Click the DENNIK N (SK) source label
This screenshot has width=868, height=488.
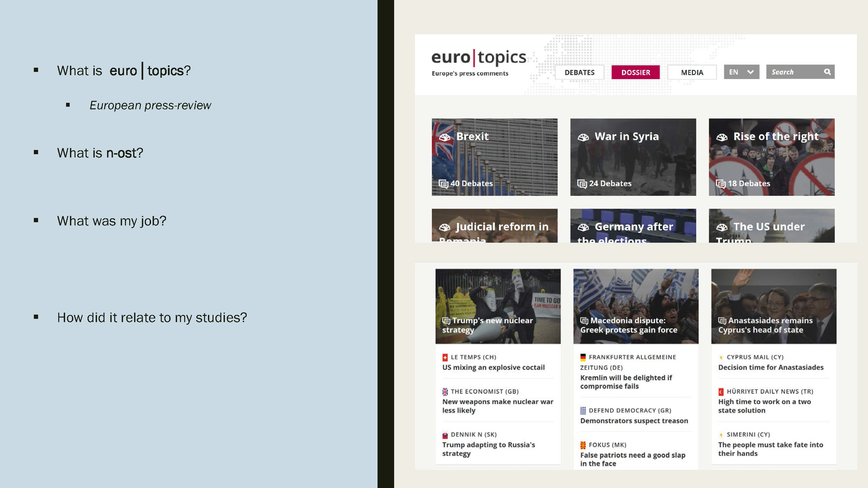click(x=474, y=435)
